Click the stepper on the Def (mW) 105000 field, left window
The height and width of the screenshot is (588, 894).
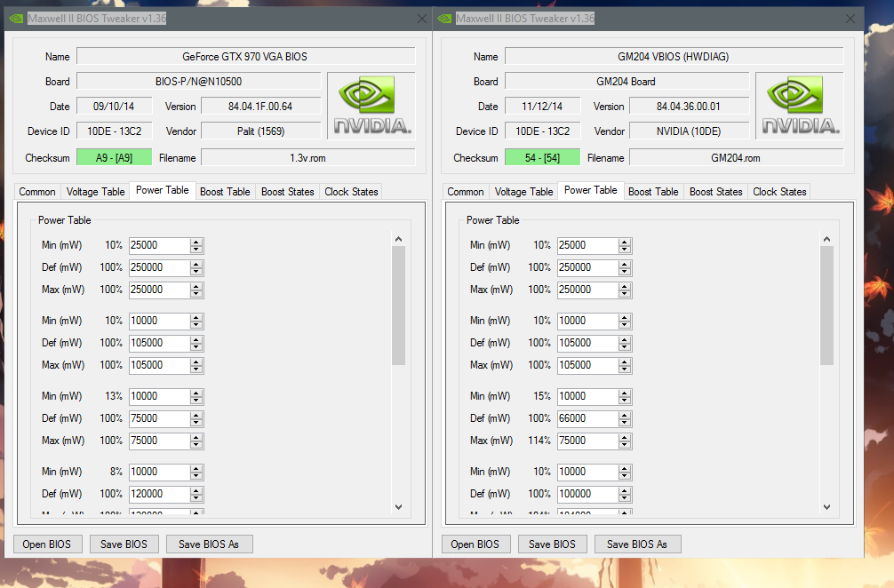(x=196, y=343)
